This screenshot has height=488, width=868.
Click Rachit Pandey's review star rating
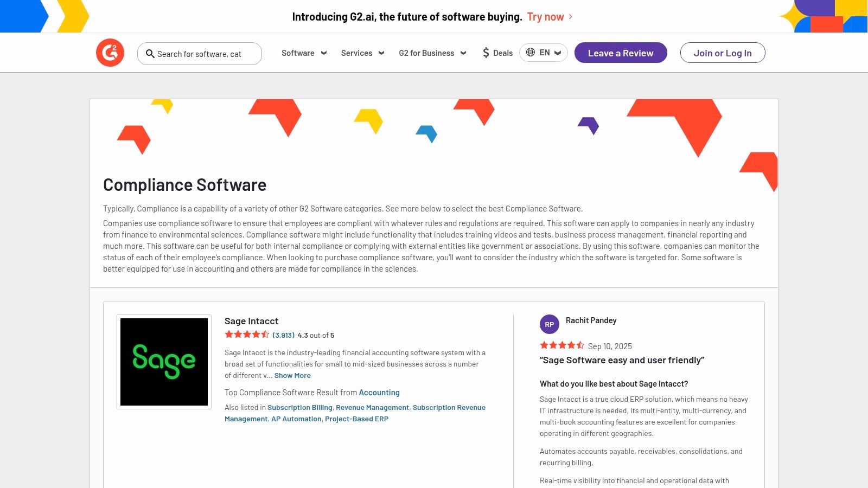point(562,345)
